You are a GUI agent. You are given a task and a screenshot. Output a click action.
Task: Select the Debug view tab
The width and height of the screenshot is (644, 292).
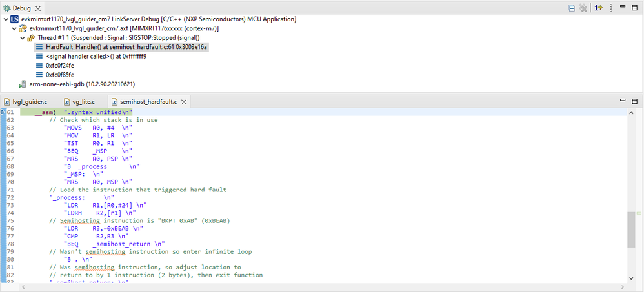tap(21, 8)
